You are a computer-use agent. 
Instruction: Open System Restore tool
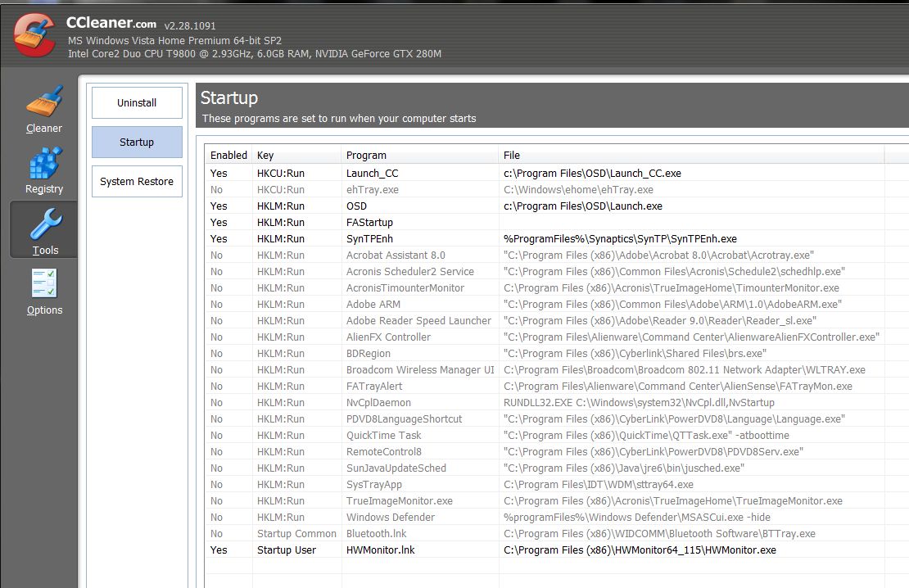coord(137,182)
